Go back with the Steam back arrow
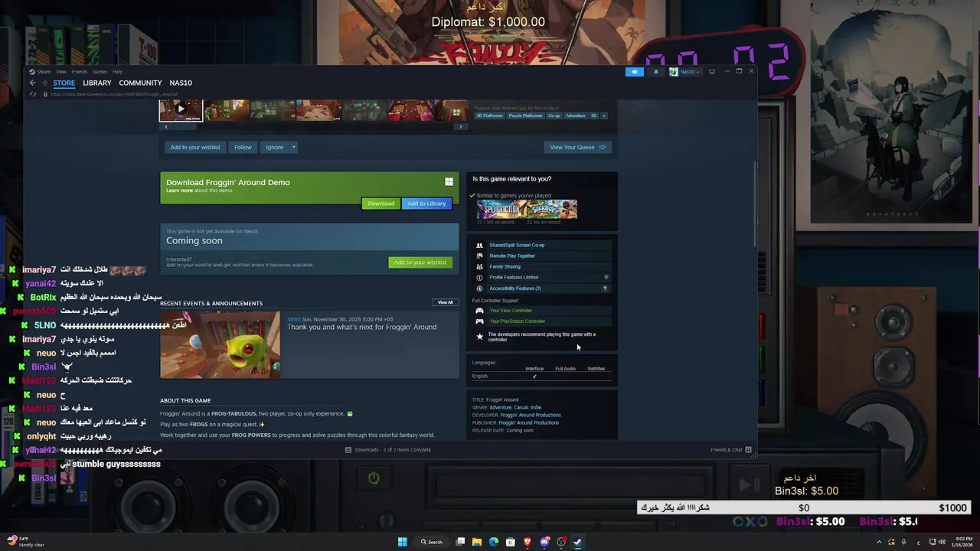Screen dimensions: 980x551 click(32, 83)
